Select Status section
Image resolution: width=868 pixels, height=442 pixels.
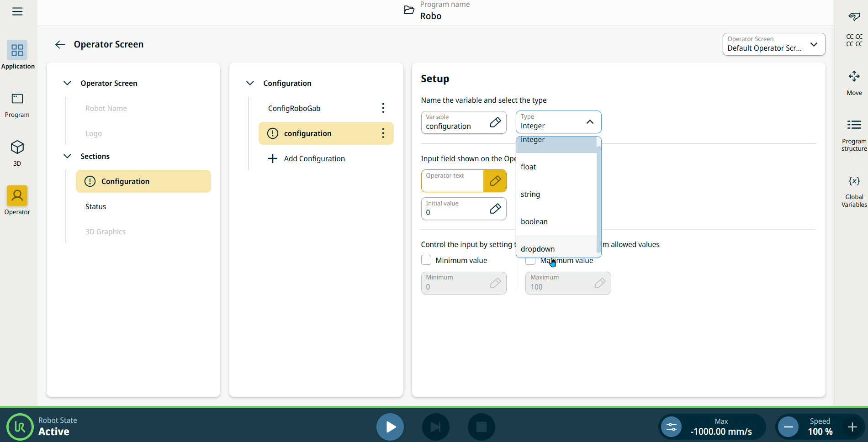click(x=95, y=207)
